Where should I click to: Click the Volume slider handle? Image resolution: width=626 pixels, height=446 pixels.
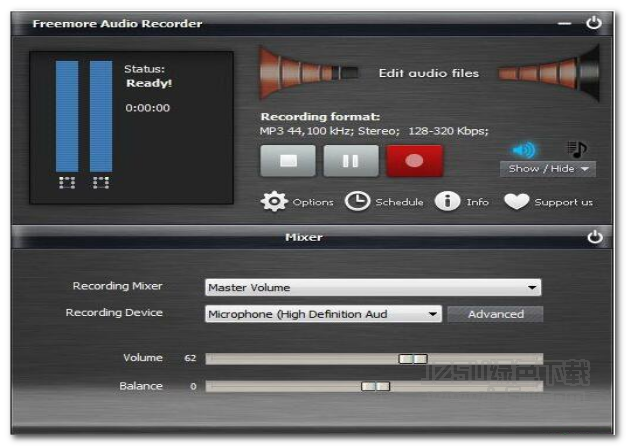(x=413, y=359)
